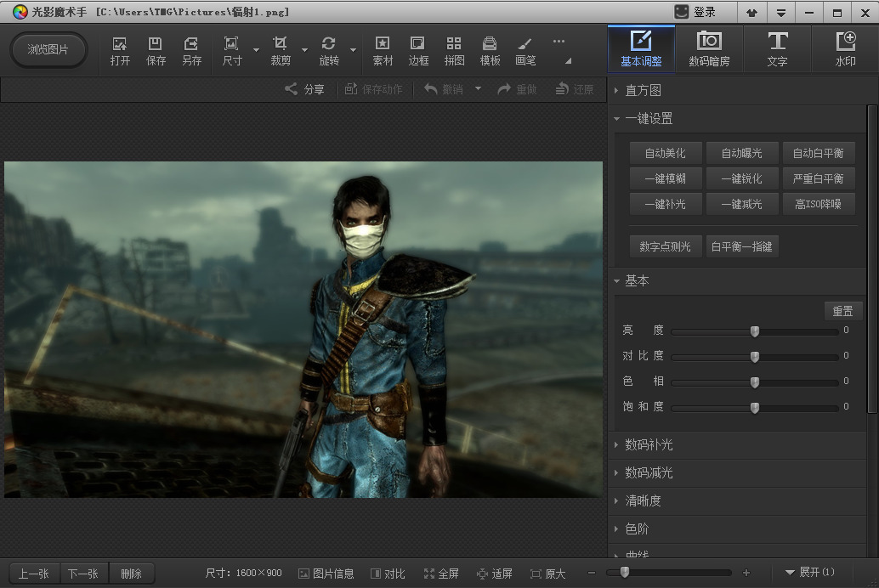This screenshot has height=588, width=879.
Task: Select the 裁剪 (Crop) tool icon
Action: coord(280,50)
